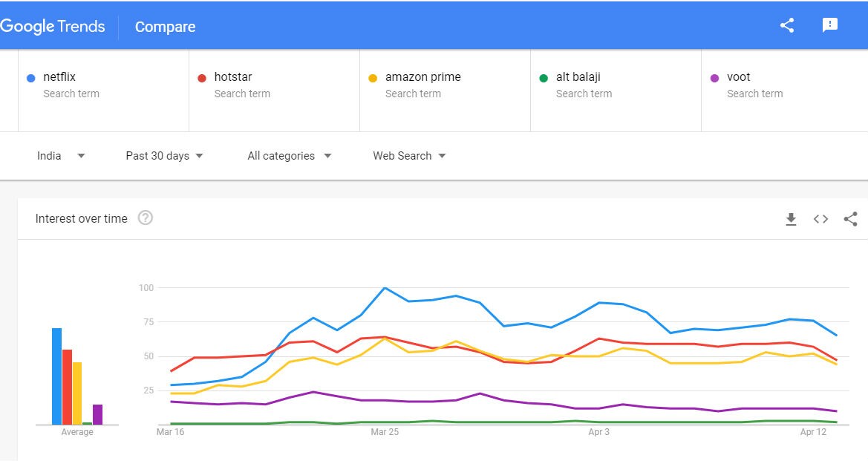Share the Interest over time chart
868x461 pixels.
click(x=850, y=219)
